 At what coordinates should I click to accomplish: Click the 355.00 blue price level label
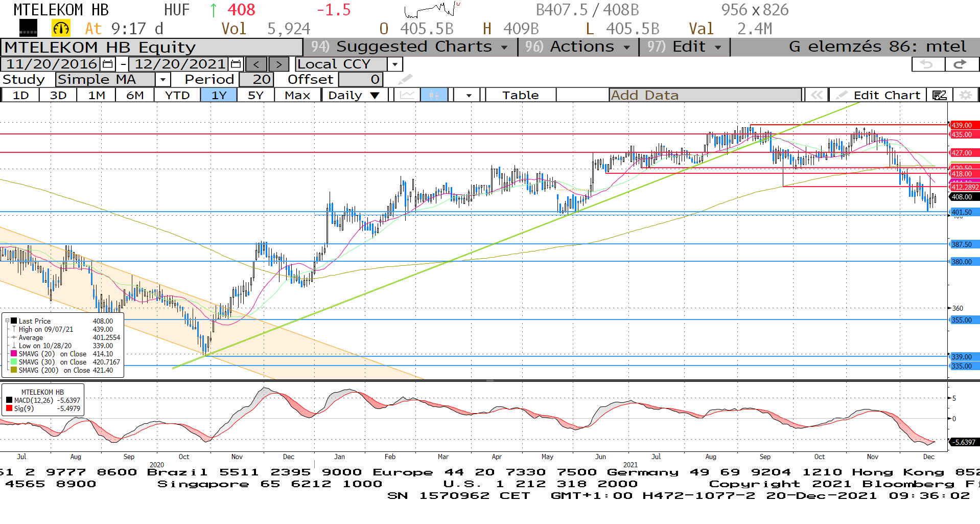click(x=964, y=320)
